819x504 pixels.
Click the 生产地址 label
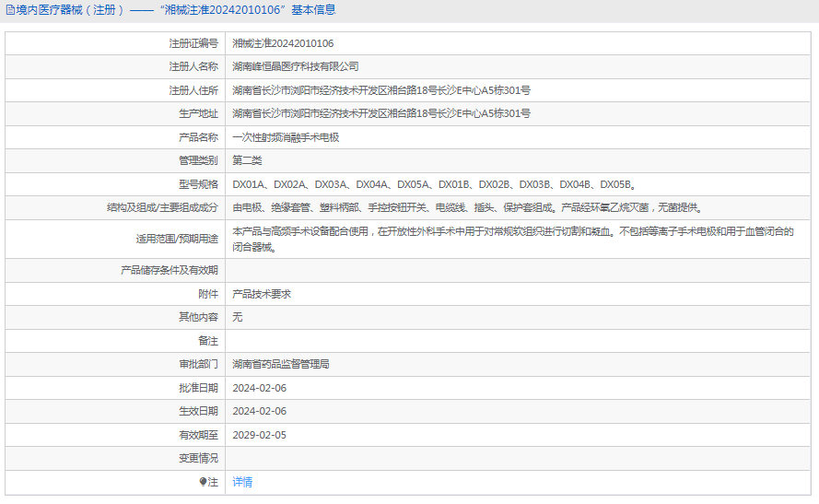pos(198,113)
